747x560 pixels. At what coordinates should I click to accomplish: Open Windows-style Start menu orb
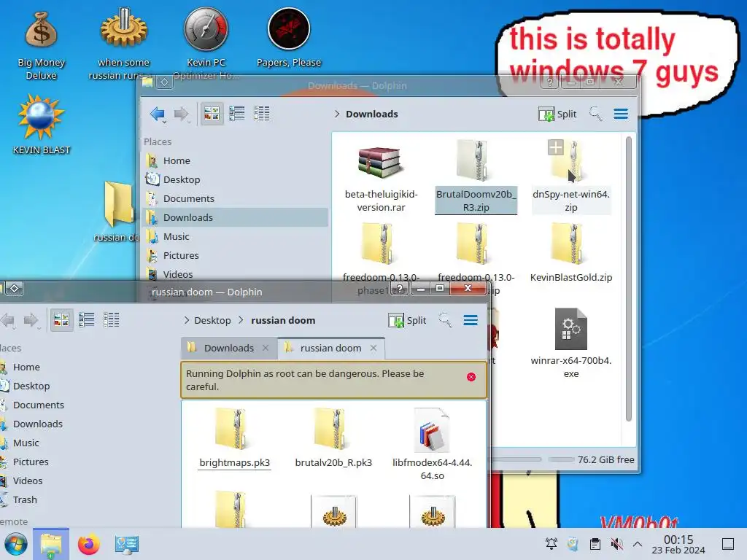[15, 544]
